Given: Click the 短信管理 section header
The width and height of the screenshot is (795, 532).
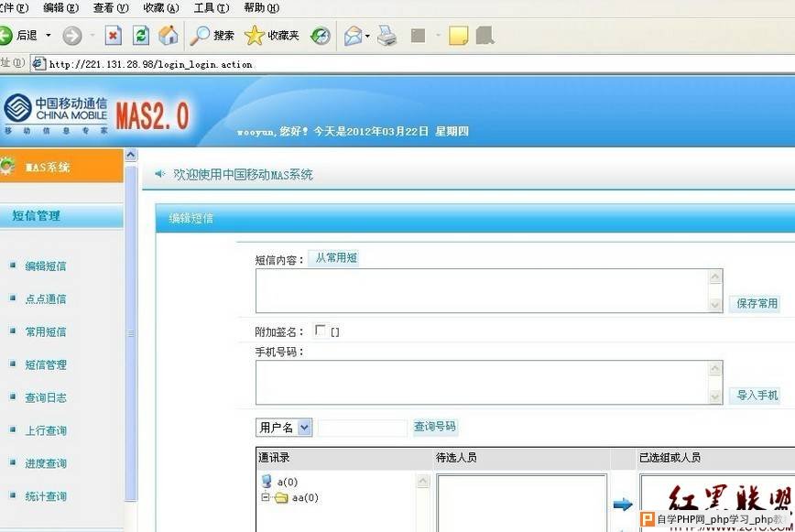Looking at the screenshot, I should pos(61,216).
